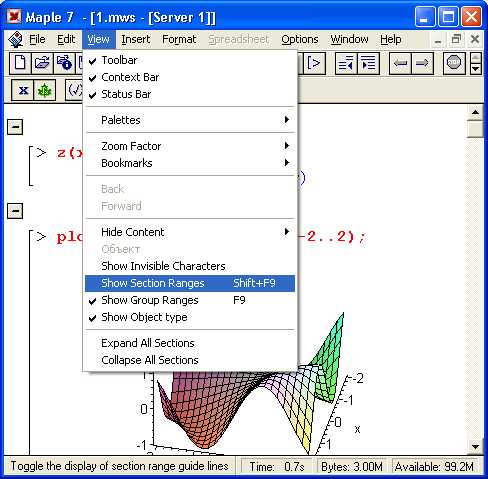Uncheck Status Bar option
The width and height of the screenshot is (488, 479).
pos(191,94)
